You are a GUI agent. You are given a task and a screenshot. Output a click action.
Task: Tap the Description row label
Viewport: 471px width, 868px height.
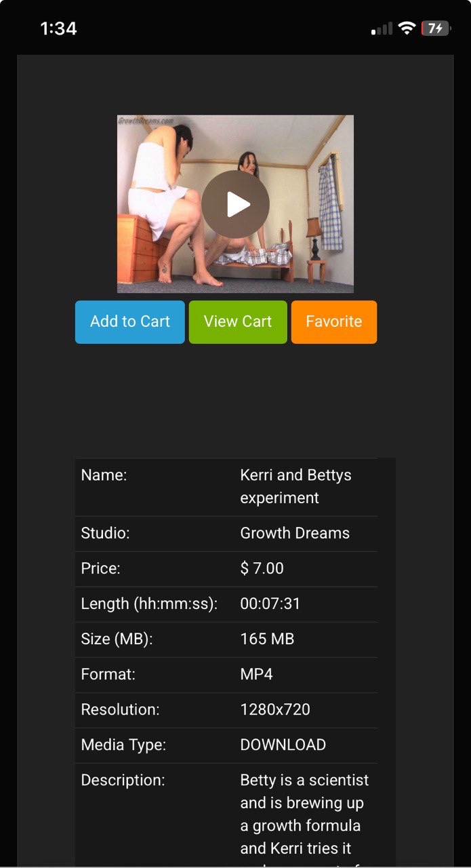point(123,780)
